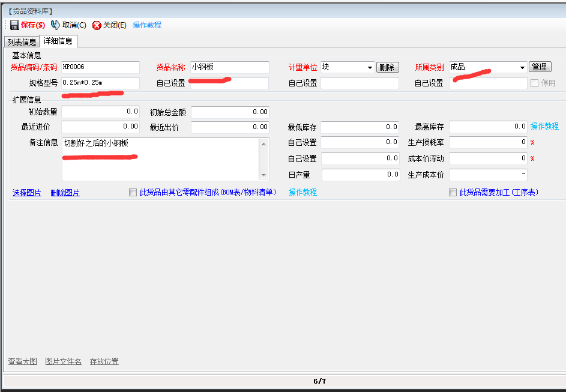
Task: Click the Cancel undo icon
Action: [55, 25]
